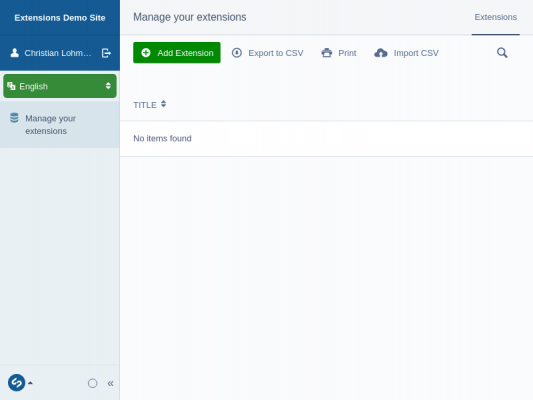Image resolution: width=533 pixels, height=400 pixels.
Task: Click the printer icon
Action: [327, 53]
